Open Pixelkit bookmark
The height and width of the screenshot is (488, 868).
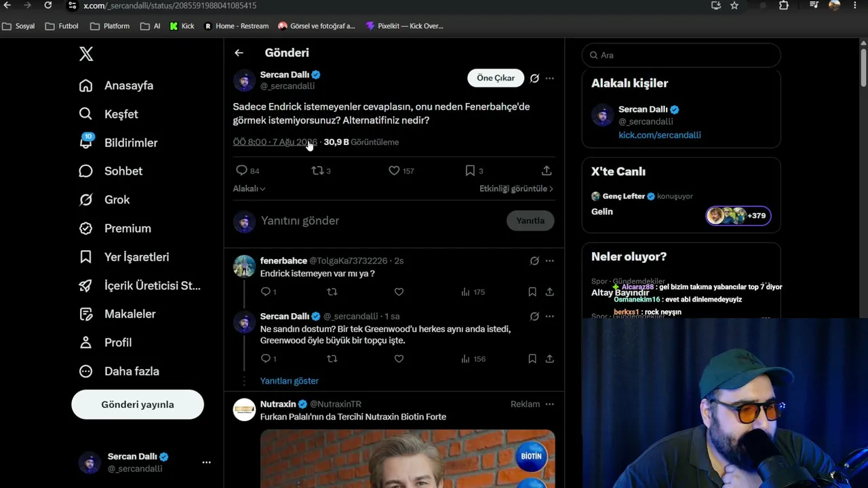pos(404,26)
